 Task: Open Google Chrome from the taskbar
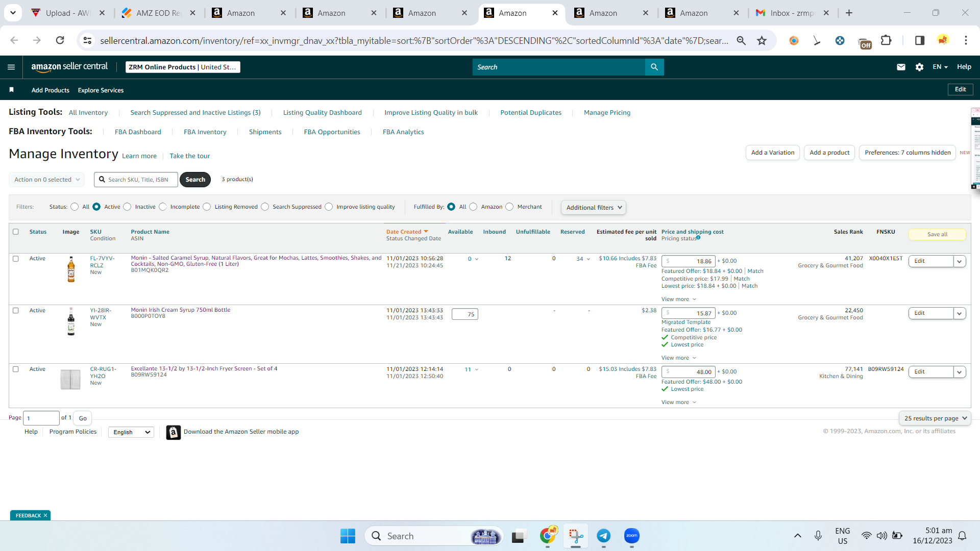point(548,536)
